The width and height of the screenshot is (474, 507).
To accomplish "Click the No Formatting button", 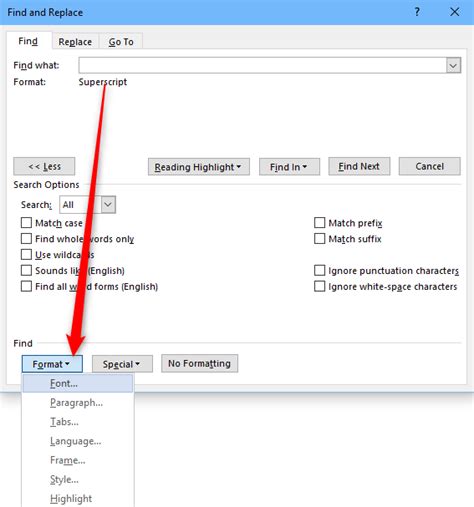I will click(199, 363).
